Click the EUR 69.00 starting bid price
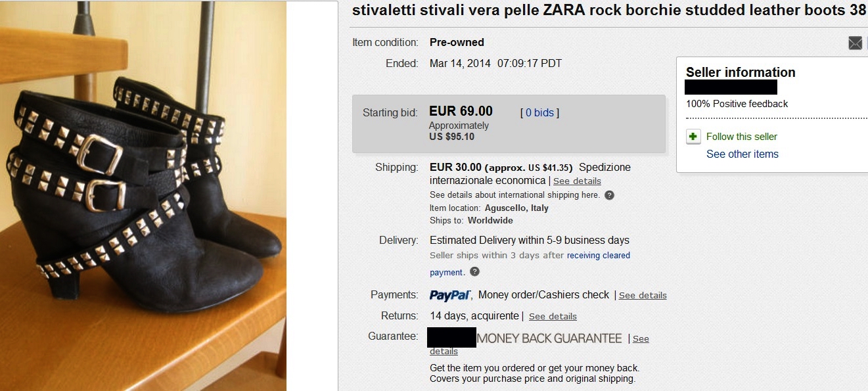 click(x=461, y=111)
